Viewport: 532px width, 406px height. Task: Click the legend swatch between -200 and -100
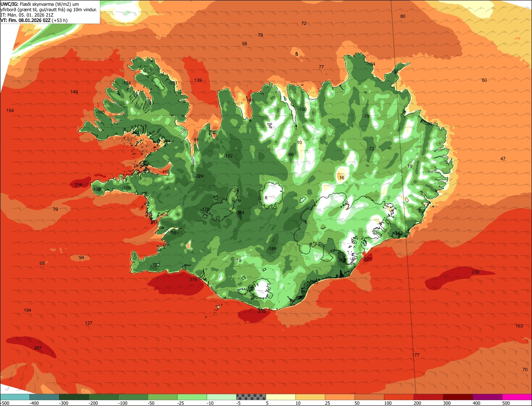[103, 397]
